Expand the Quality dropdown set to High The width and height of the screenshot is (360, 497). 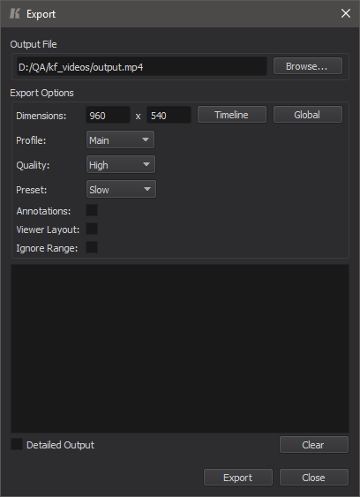click(120, 165)
